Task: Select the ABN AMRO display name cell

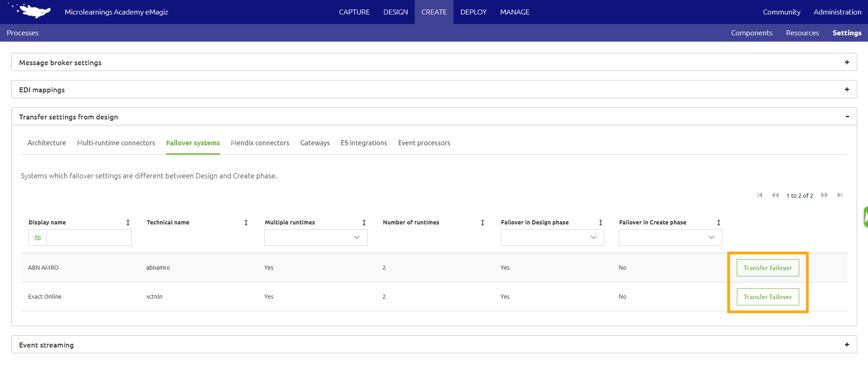Action: tap(43, 268)
